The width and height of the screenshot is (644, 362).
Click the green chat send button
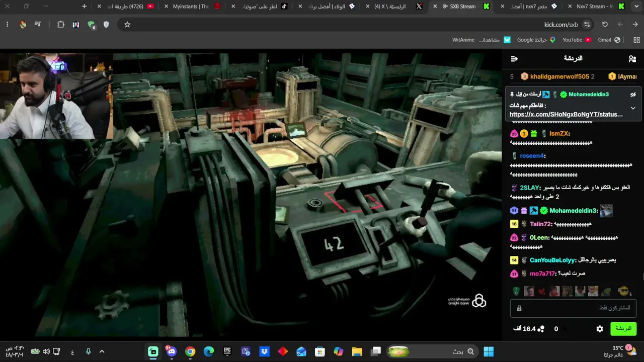623,329
